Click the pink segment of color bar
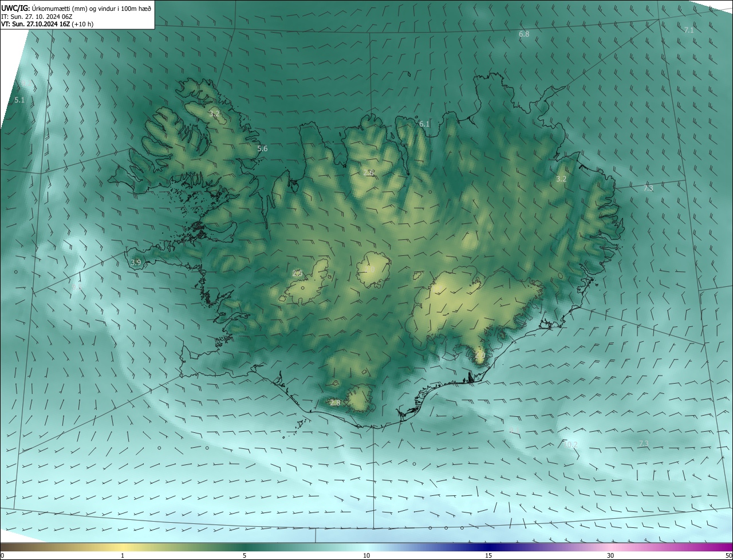733x560 pixels. pyautogui.click(x=610, y=547)
